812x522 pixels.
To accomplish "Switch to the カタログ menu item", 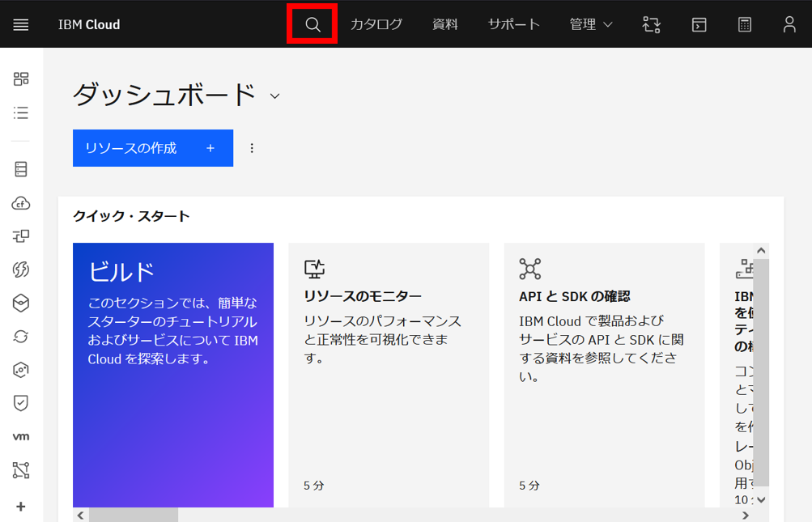I will point(376,23).
